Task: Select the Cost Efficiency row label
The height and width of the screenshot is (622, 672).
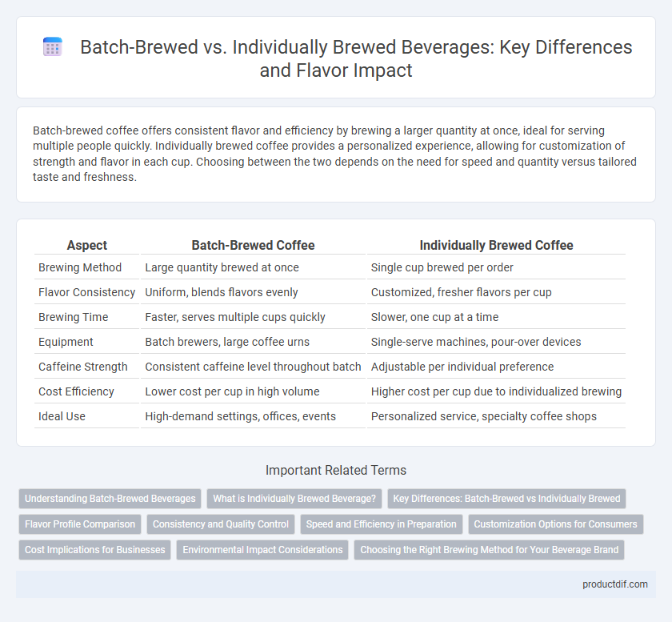Action: click(x=76, y=392)
